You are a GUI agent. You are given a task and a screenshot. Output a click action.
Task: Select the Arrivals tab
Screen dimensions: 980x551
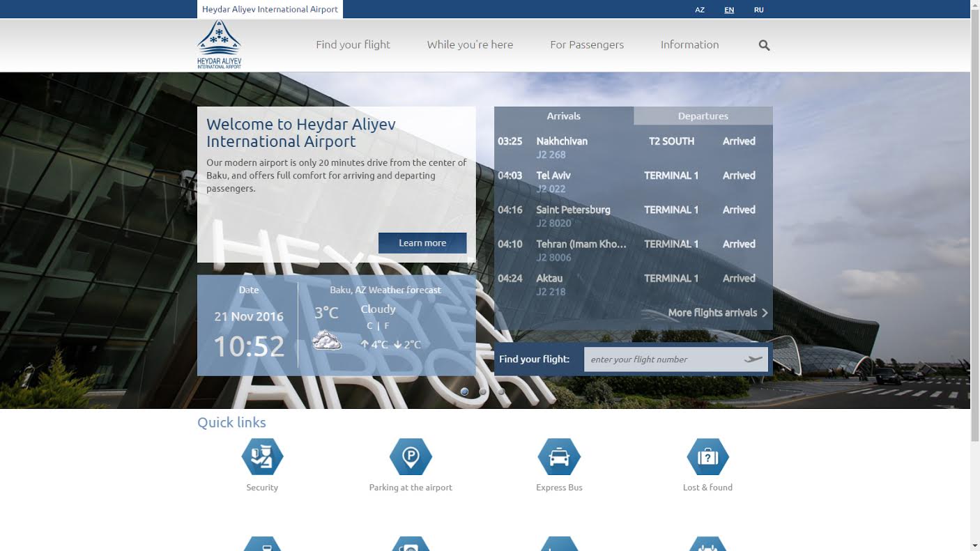(563, 116)
